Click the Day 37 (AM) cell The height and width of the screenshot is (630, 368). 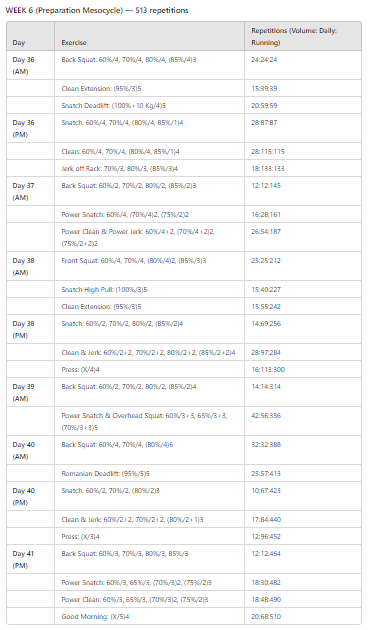31,191
